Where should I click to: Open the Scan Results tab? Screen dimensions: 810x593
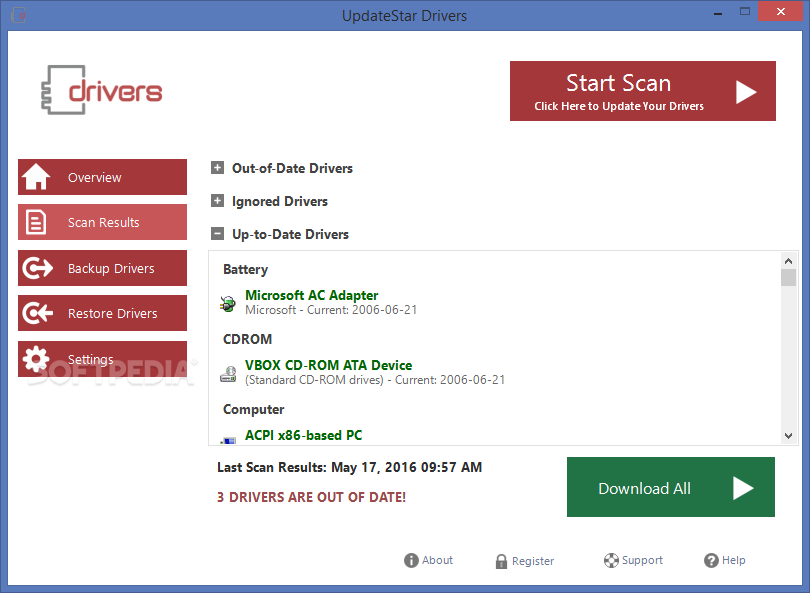[x=102, y=222]
